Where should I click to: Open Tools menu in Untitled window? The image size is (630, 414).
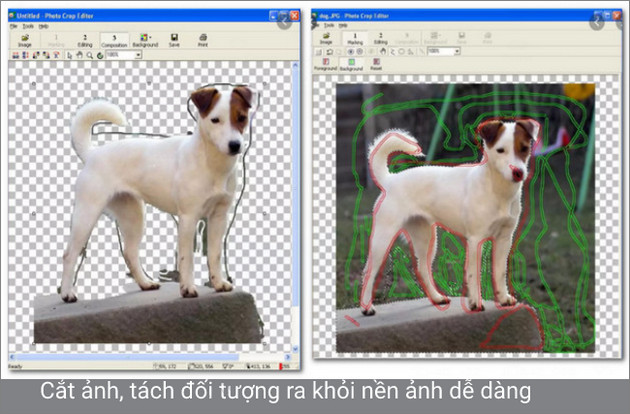point(28,26)
